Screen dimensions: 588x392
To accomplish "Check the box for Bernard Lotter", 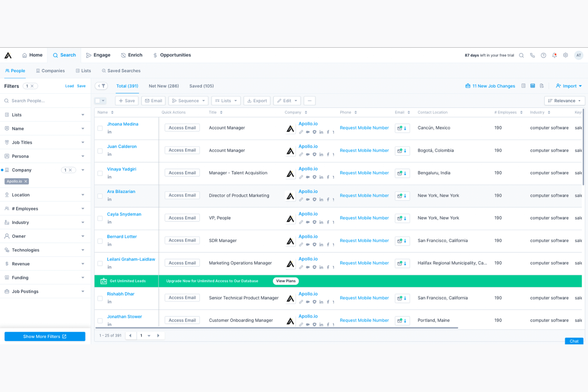I will (100, 241).
